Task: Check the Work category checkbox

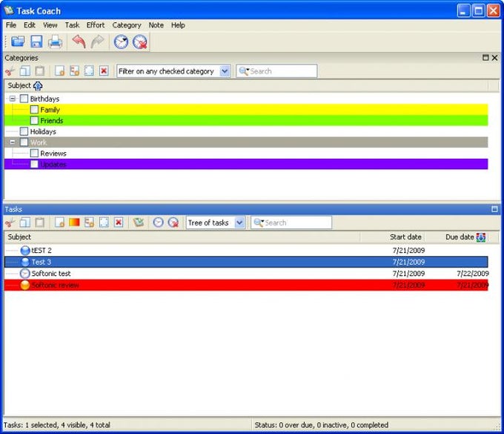Action: click(24, 142)
